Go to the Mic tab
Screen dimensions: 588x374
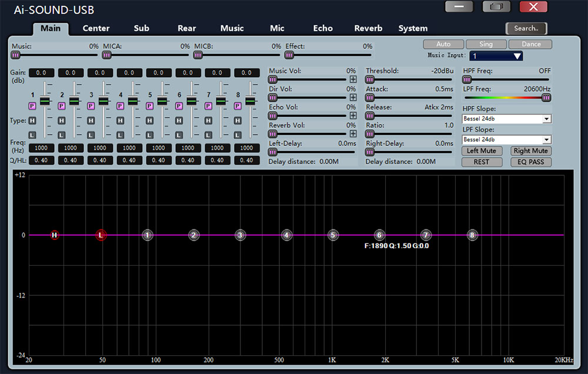(x=277, y=28)
